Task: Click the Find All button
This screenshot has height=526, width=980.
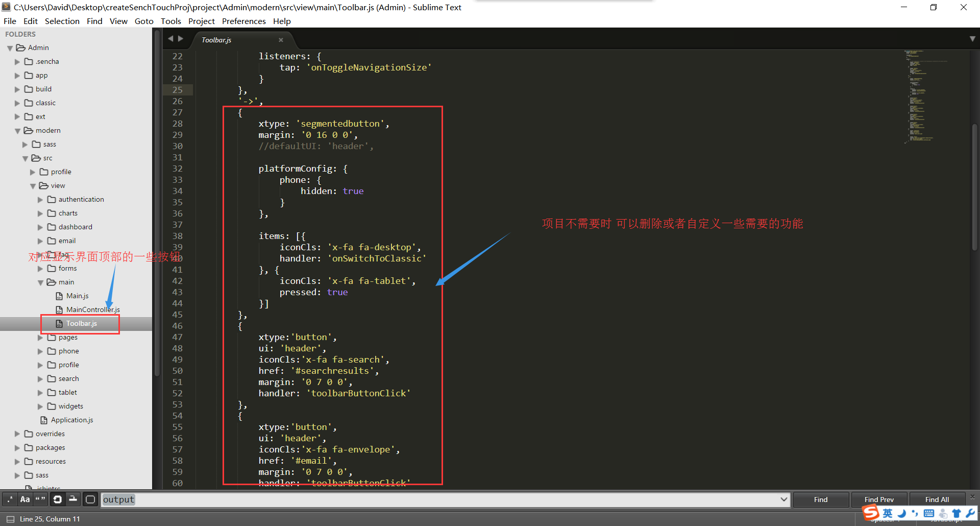Action: pos(937,499)
